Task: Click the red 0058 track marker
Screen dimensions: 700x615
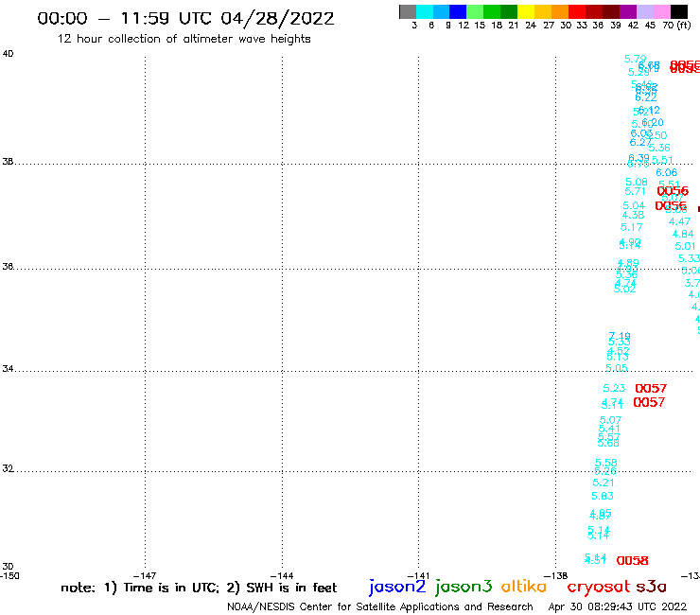Action: tap(632, 560)
